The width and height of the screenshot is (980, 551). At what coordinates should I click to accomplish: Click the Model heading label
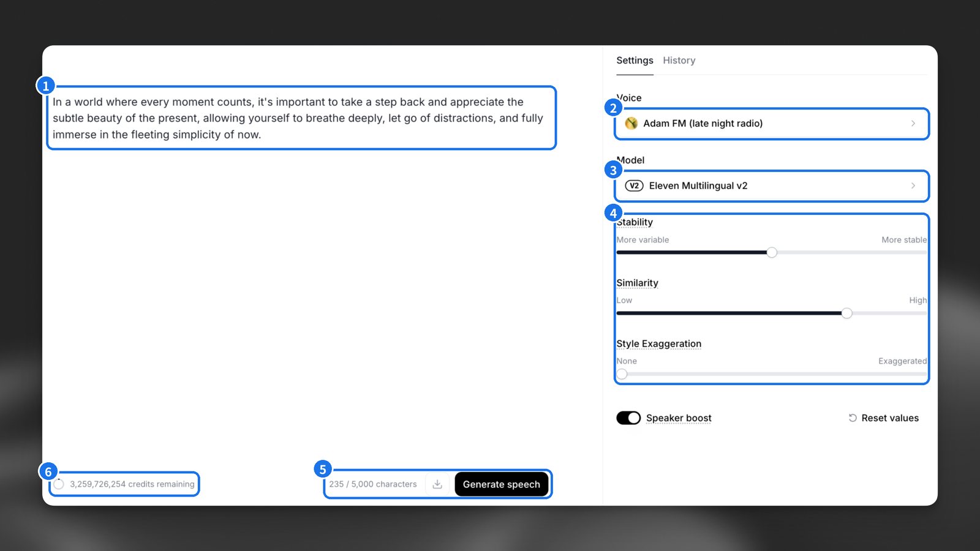tap(630, 160)
